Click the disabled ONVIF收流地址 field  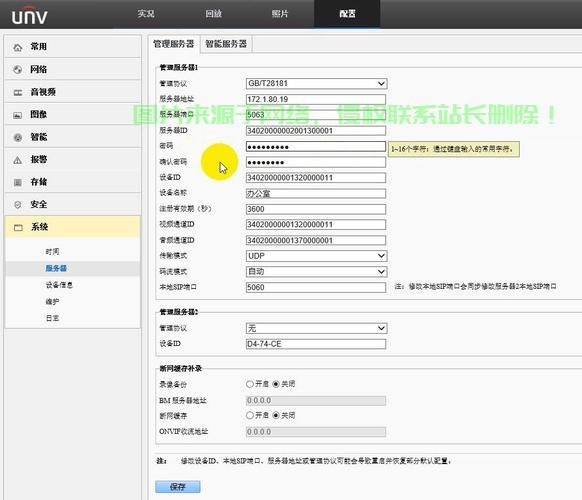pos(315,432)
